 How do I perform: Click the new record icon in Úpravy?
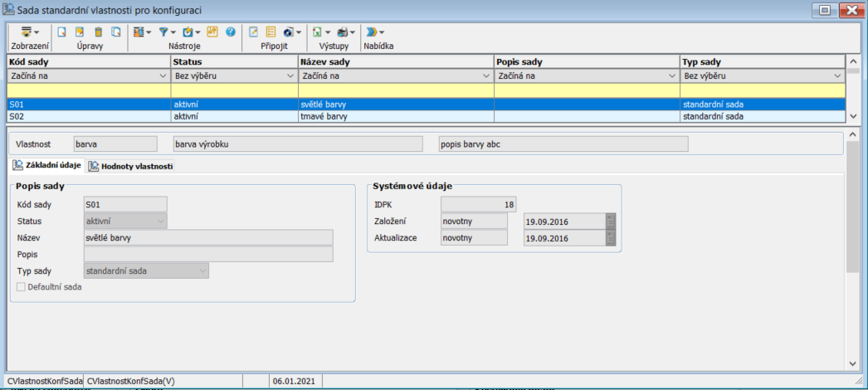[x=61, y=32]
